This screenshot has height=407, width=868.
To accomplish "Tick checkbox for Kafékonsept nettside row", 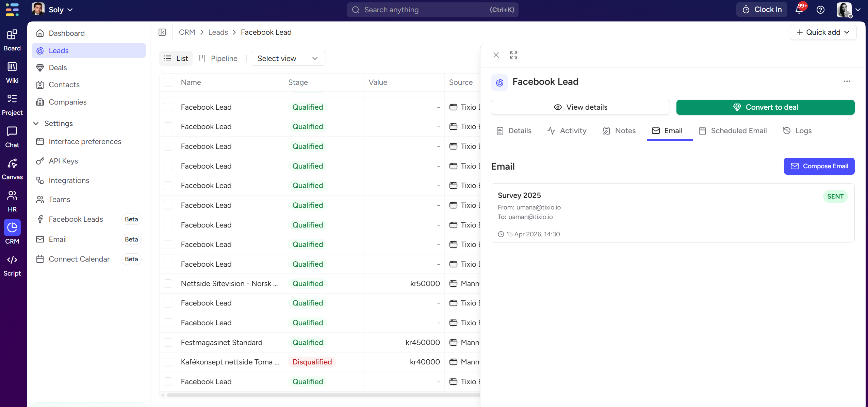I will point(168,362).
